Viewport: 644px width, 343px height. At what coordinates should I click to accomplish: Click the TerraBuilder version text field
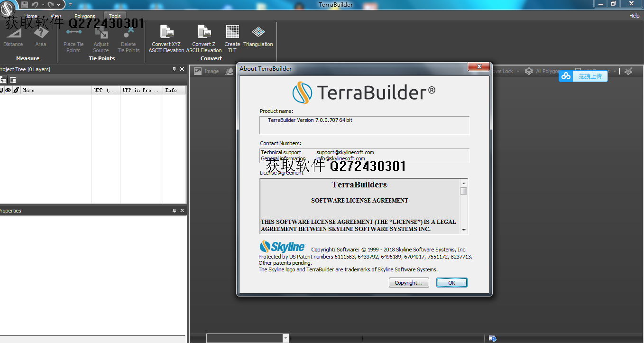pos(365,125)
